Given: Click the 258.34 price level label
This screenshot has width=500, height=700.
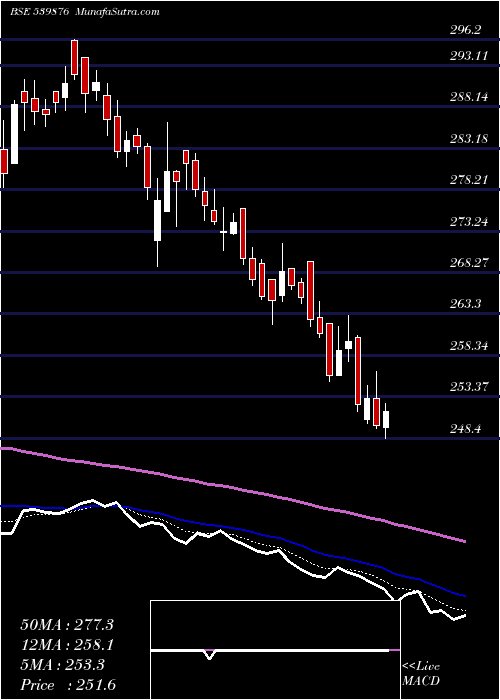Looking at the screenshot, I should 470,346.
